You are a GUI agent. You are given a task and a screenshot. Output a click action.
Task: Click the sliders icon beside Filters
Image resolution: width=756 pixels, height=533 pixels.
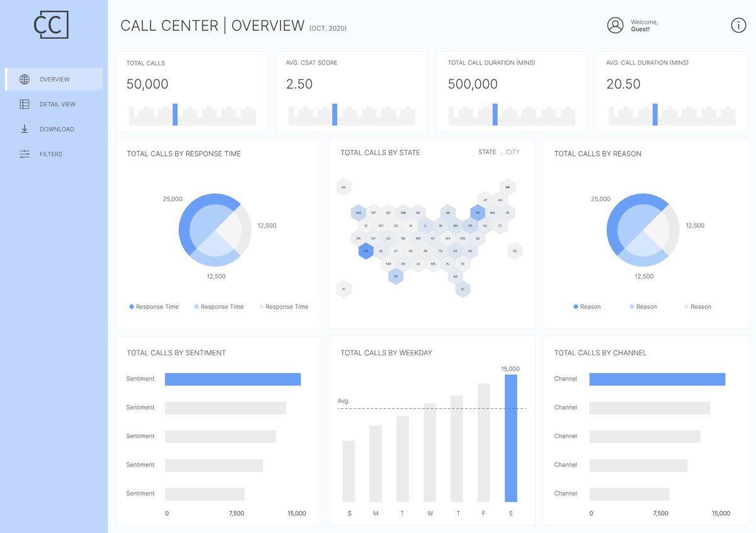point(25,154)
